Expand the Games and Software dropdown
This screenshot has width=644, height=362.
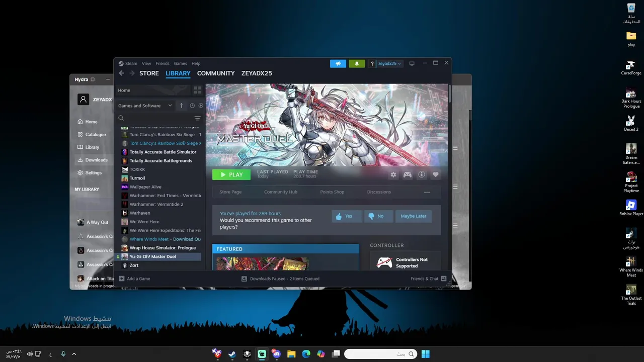(x=145, y=106)
